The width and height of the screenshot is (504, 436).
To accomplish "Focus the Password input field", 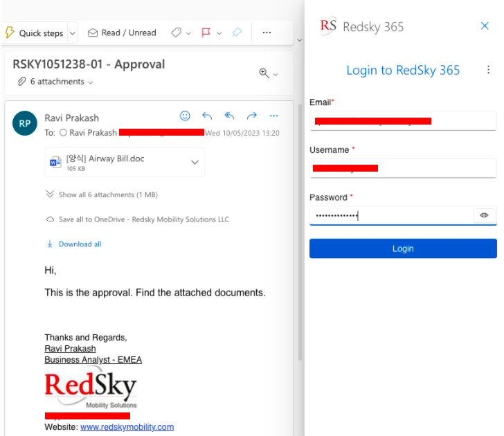I will coord(391,216).
